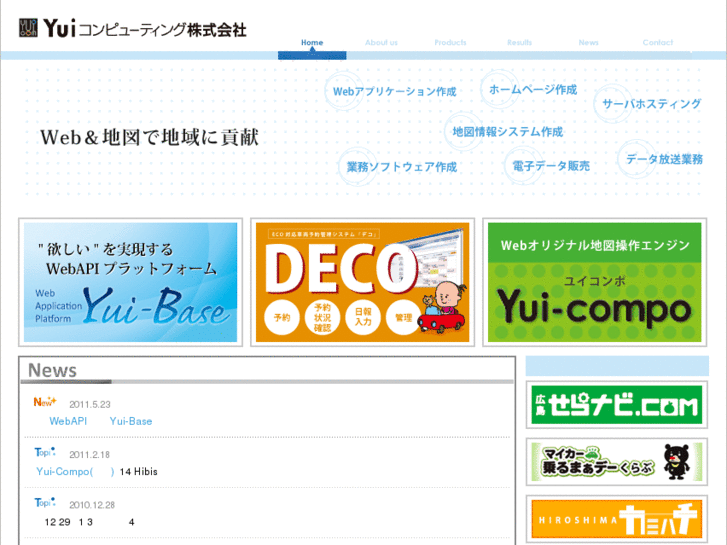Open the orange HIROSHIMA カミハチ banner
This screenshot has width=727, height=545.
click(x=617, y=519)
